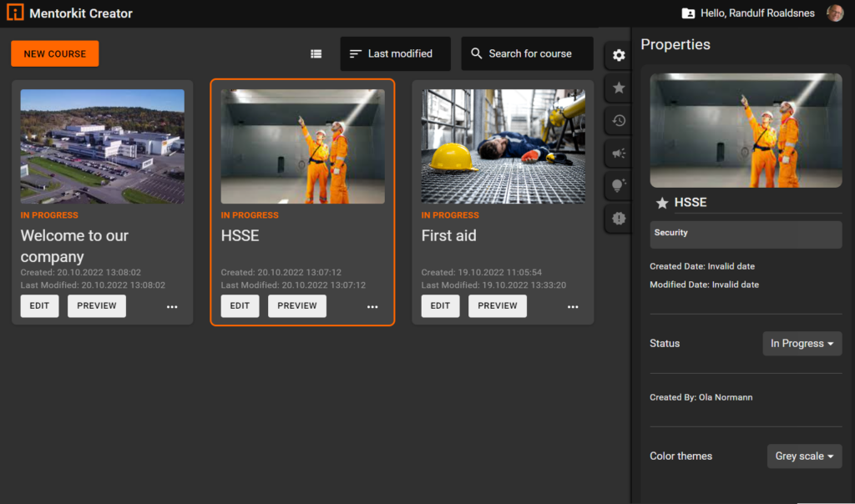Open the folder icon beside the greeting
This screenshot has width=855, height=504.
coord(688,13)
